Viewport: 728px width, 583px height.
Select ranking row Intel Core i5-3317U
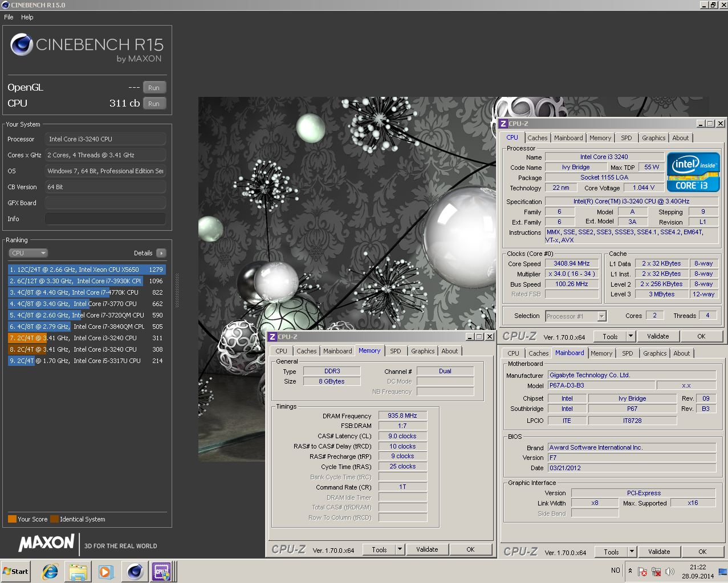coord(87,361)
